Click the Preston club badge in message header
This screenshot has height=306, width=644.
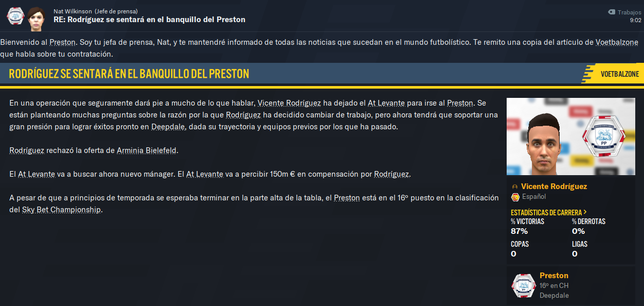15,16
